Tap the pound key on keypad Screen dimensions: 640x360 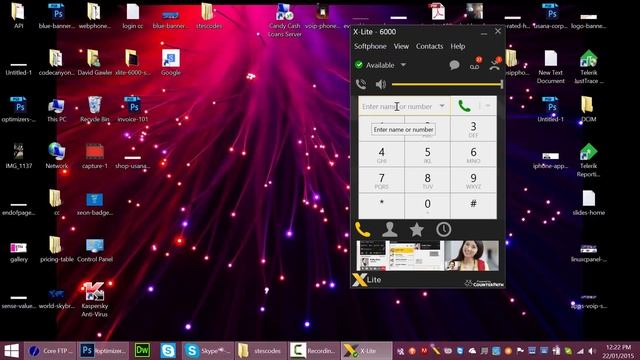pos(473,206)
